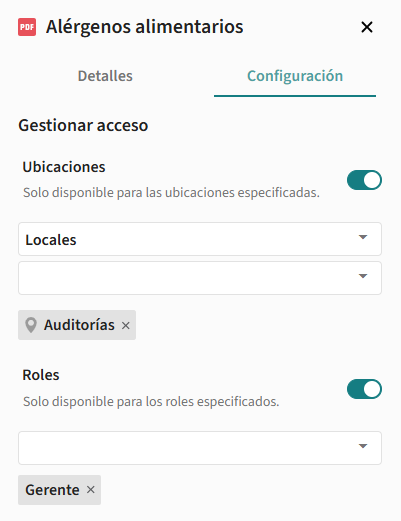Open the Locales dropdown

pyautogui.click(x=200, y=239)
